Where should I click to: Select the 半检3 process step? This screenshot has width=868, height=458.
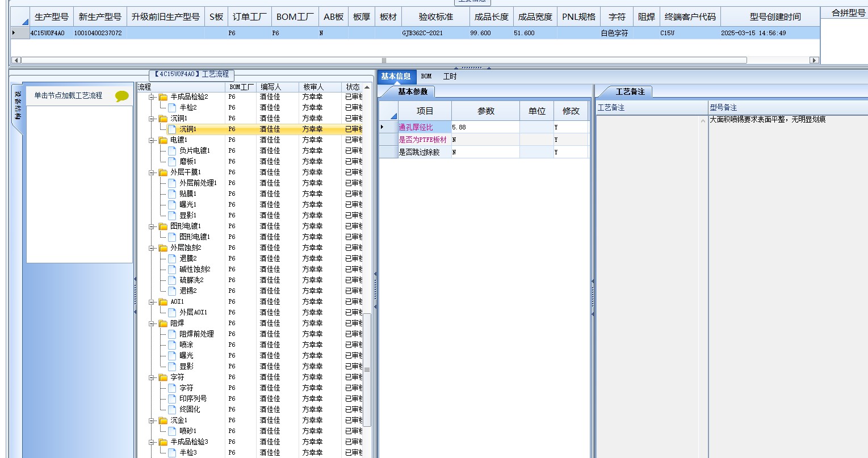click(x=188, y=452)
